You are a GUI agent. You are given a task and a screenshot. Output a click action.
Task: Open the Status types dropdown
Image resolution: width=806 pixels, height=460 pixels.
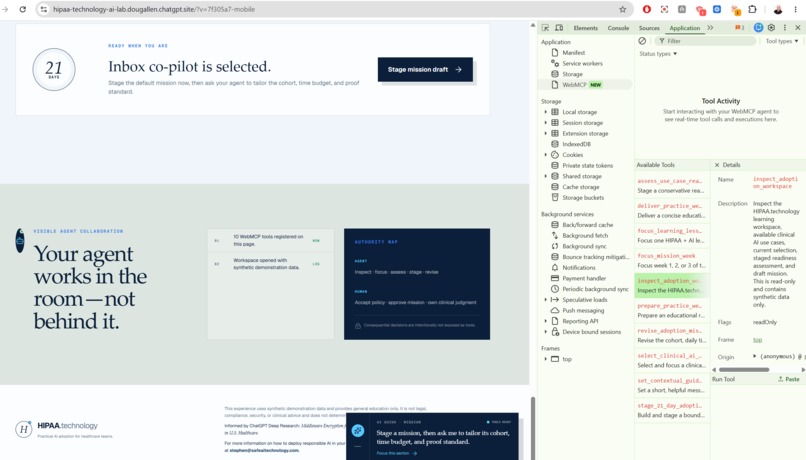[658, 53]
